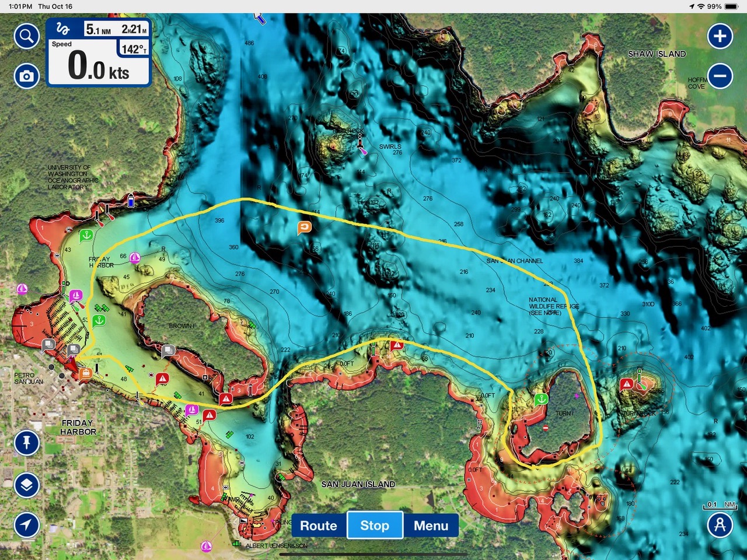Open the search magnifier button
The width and height of the screenshot is (747, 560).
pyautogui.click(x=26, y=37)
